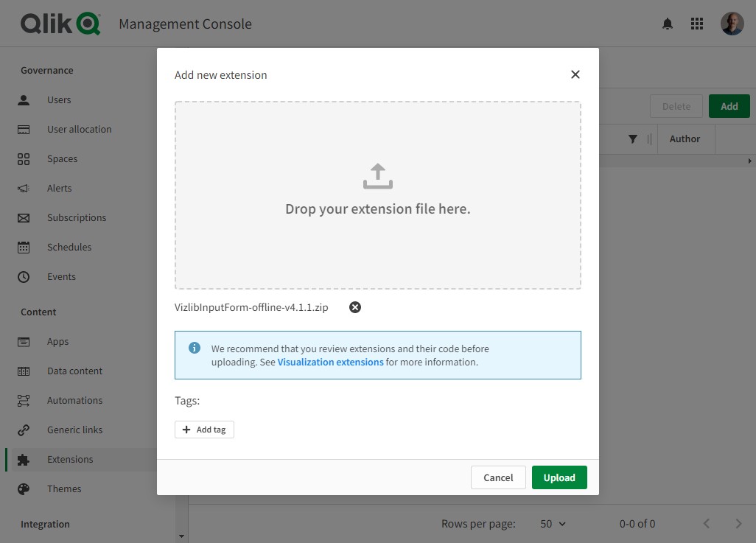
Task: Click the Automations flow icon
Action: 24,401
